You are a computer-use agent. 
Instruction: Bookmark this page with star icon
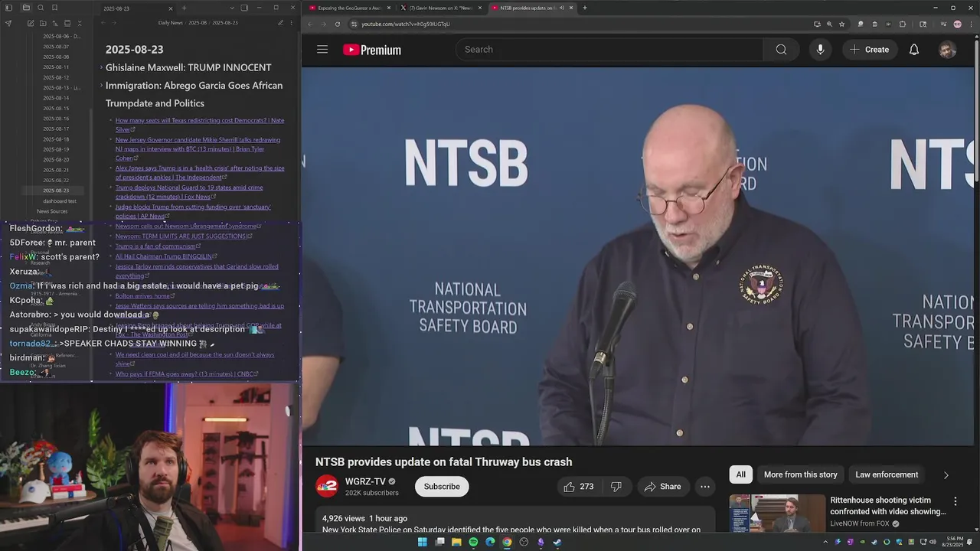(x=841, y=24)
